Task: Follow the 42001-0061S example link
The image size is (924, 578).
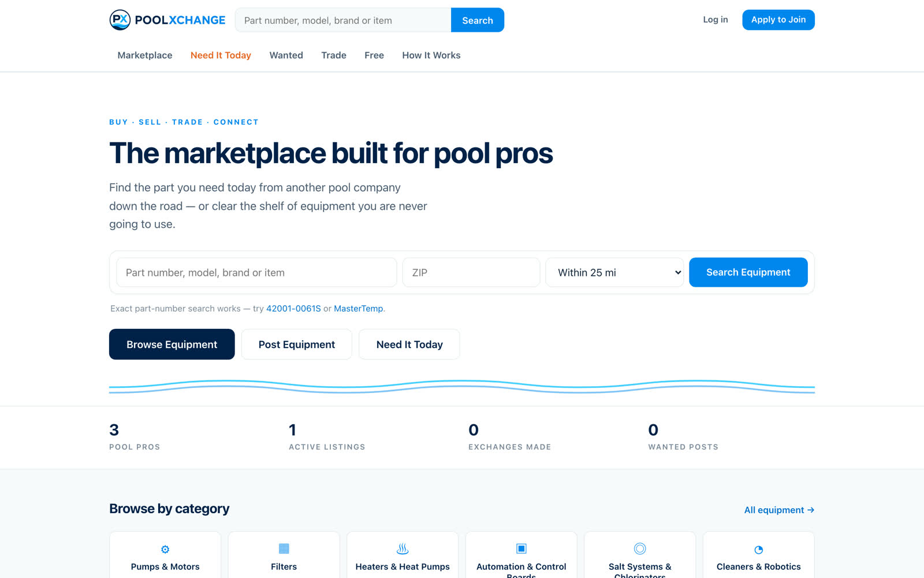Action: (x=293, y=309)
